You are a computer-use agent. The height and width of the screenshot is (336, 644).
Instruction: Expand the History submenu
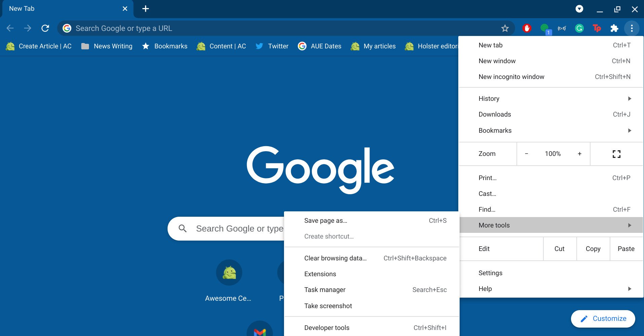[551, 98]
